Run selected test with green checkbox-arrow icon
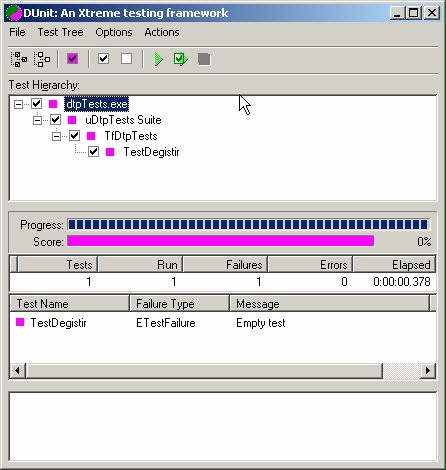446x470 pixels. click(x=181, y=59)
